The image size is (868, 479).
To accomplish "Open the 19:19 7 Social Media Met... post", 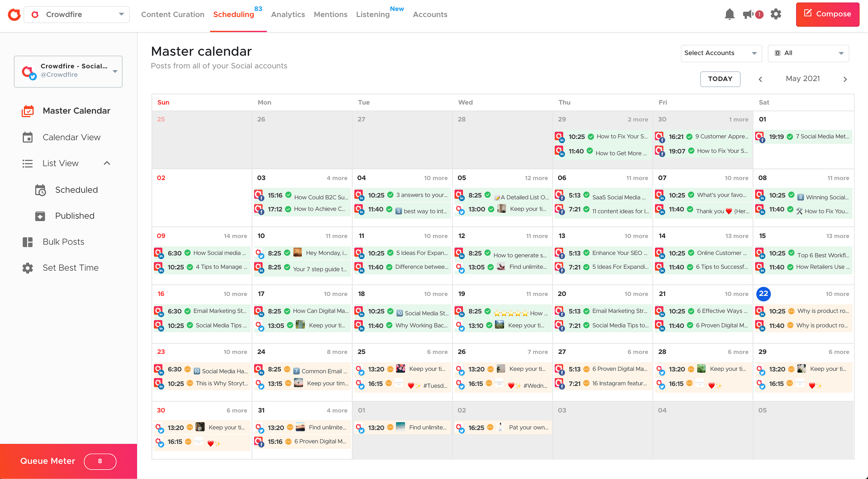I will (x=803, y=137).
